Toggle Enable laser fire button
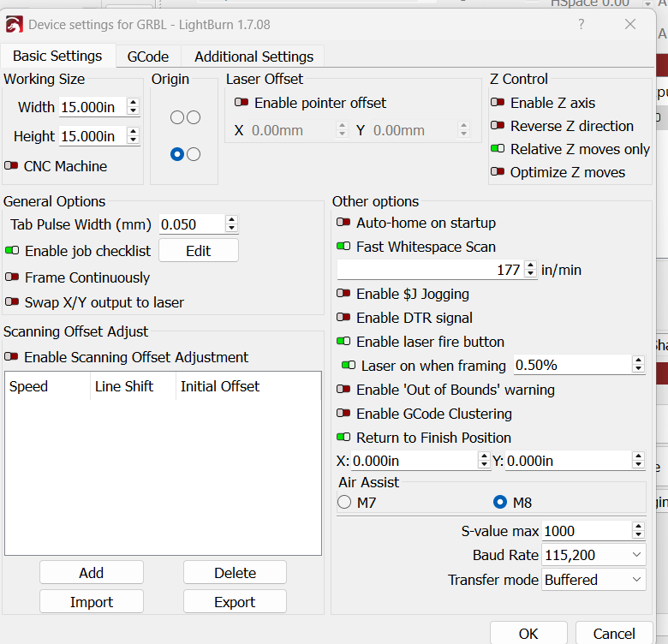 click(x=343, y=341)
